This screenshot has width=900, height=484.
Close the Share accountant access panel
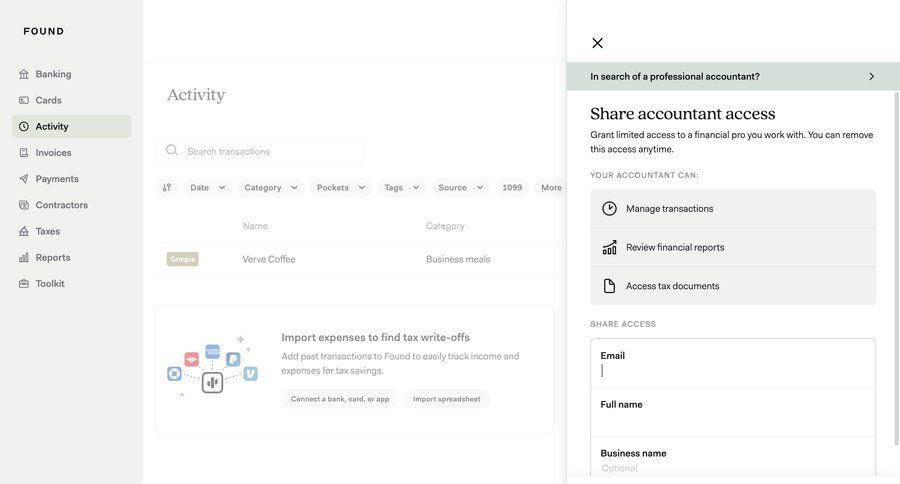click(x=598, y=43)
